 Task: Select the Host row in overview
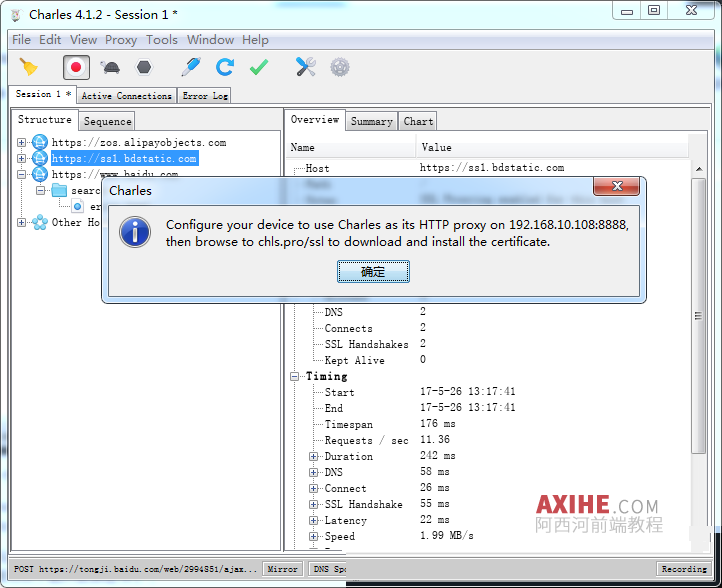[488, 168]
